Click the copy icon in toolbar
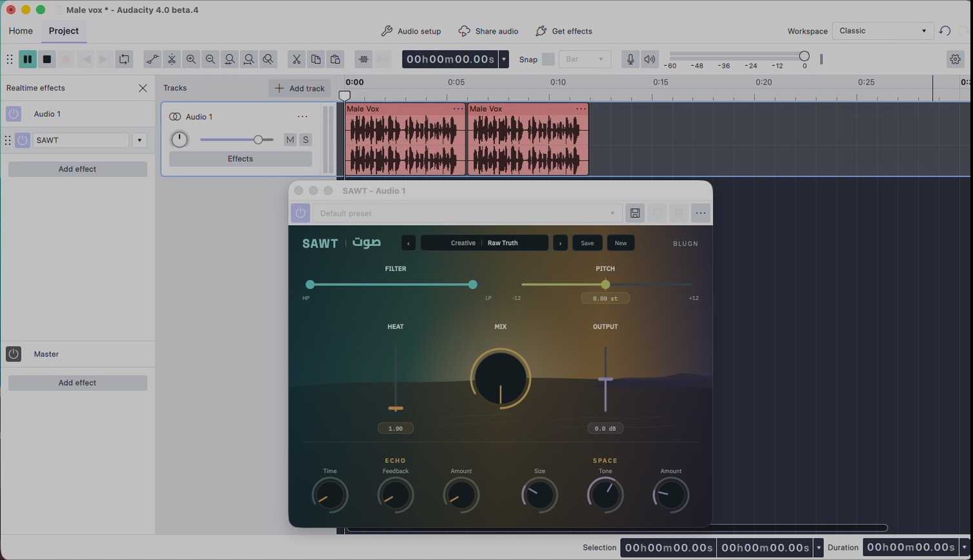The image size is (973, 560). tap(316, 59)
